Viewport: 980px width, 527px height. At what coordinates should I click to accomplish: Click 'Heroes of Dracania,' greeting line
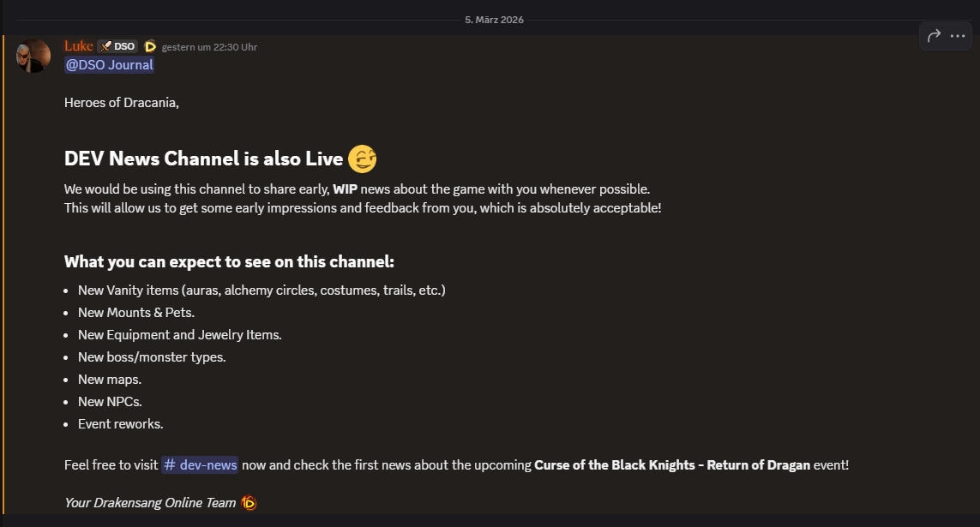pos(121,103)
